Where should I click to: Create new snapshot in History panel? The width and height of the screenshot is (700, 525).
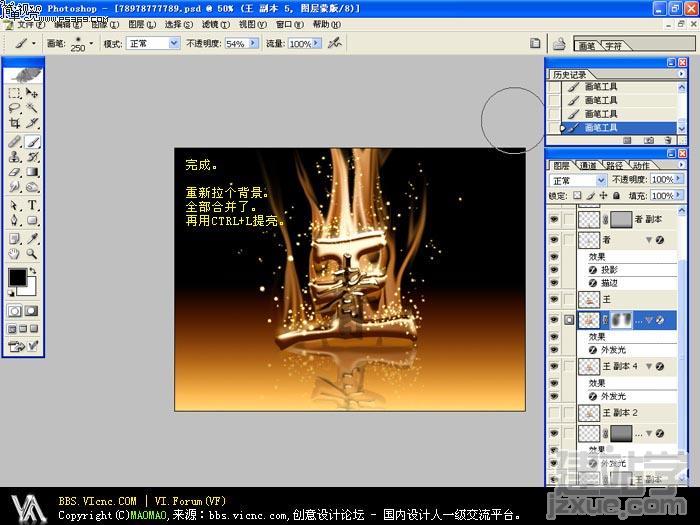coord(649,140)
